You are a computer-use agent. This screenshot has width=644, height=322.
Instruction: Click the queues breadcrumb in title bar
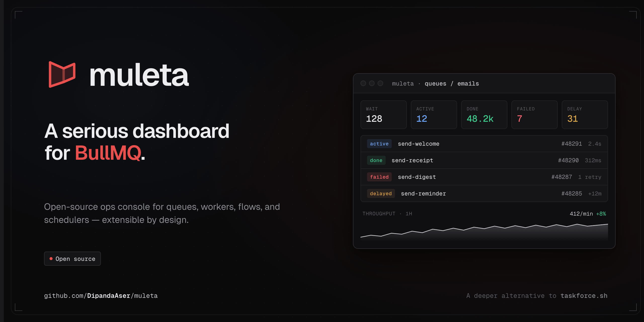coord(435,84)
